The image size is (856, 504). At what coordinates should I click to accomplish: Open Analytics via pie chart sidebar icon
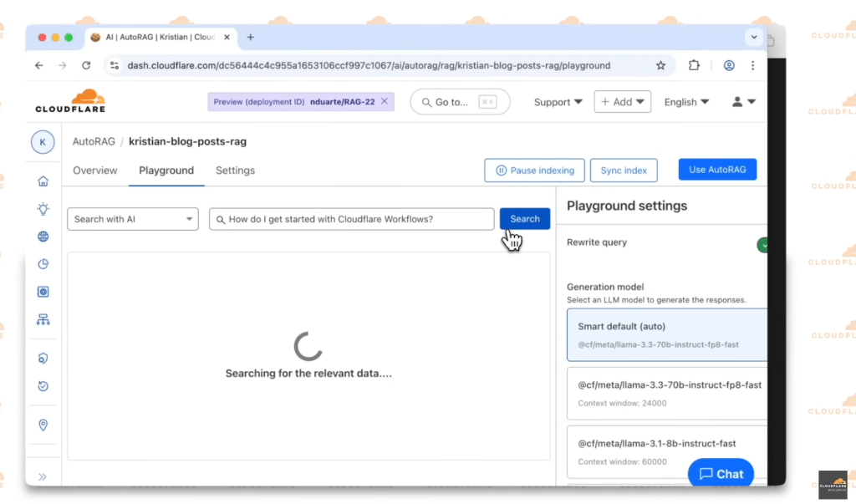tap(43, 263)
